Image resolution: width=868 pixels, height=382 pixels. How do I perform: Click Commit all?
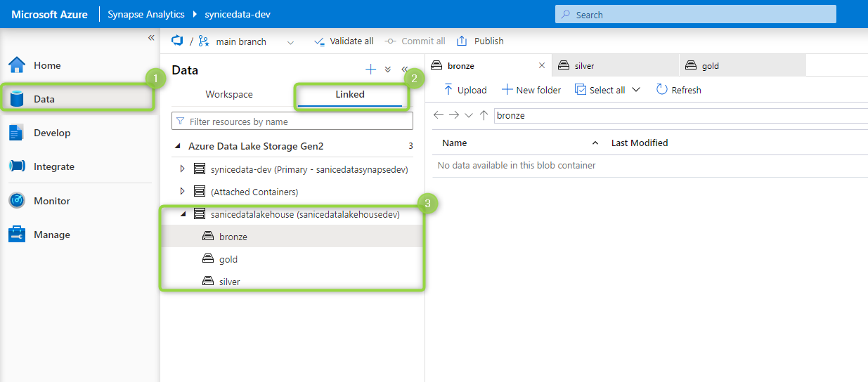415,41
